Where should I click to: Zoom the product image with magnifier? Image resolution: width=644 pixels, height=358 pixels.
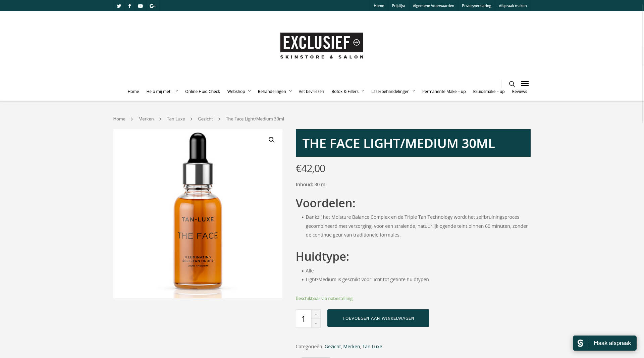click(271, 140)
